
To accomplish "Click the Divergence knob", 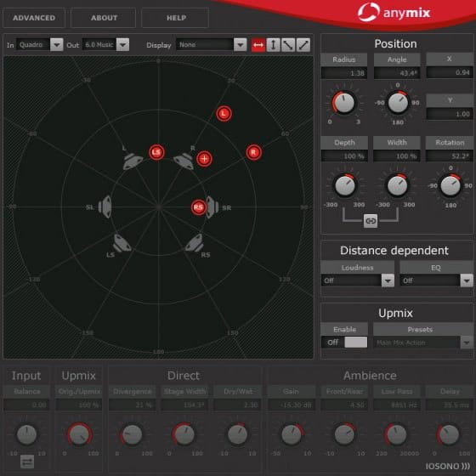I will 132,434.
